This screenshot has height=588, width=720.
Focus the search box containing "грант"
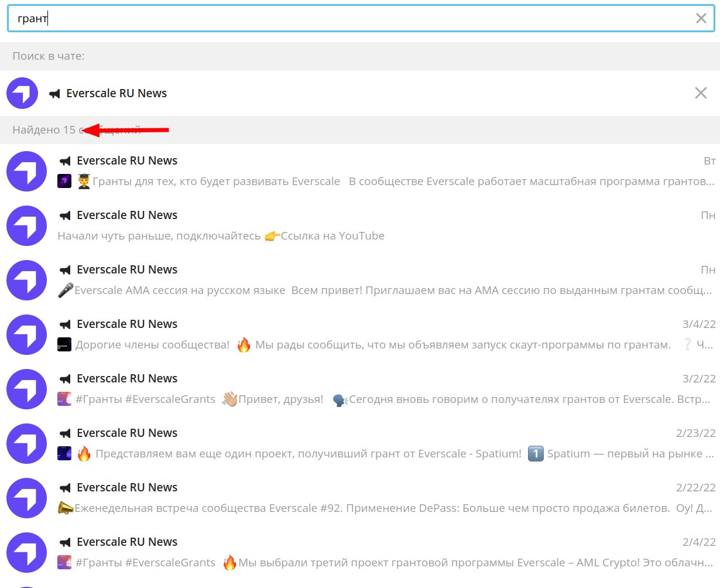point(351,18)
